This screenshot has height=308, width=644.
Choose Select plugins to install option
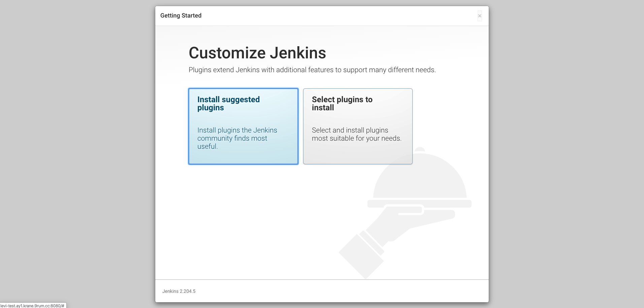[358, 127]
